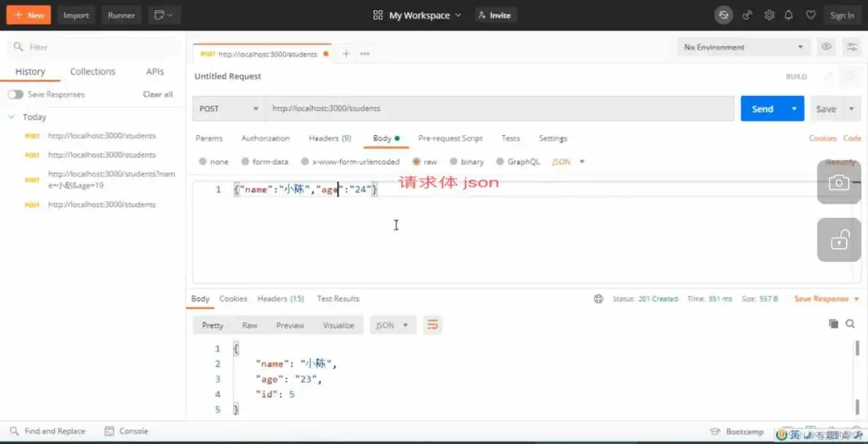Select the GraphQL body type option

coord(501,161)
